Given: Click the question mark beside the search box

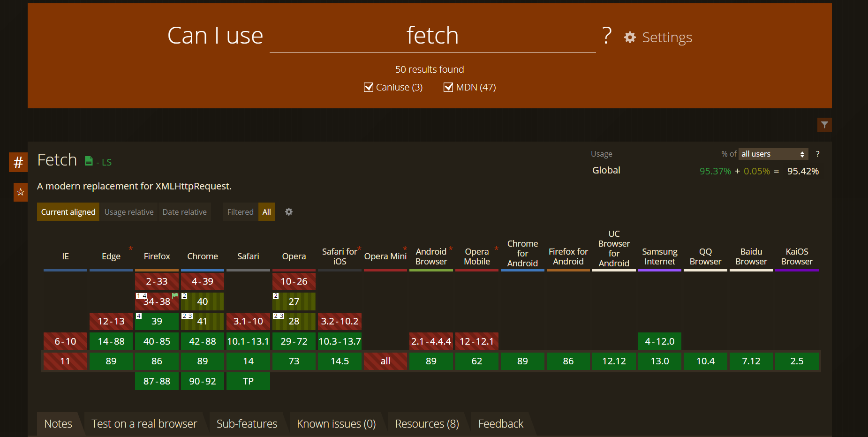Looking at the screenshot, I should [607, 36].
